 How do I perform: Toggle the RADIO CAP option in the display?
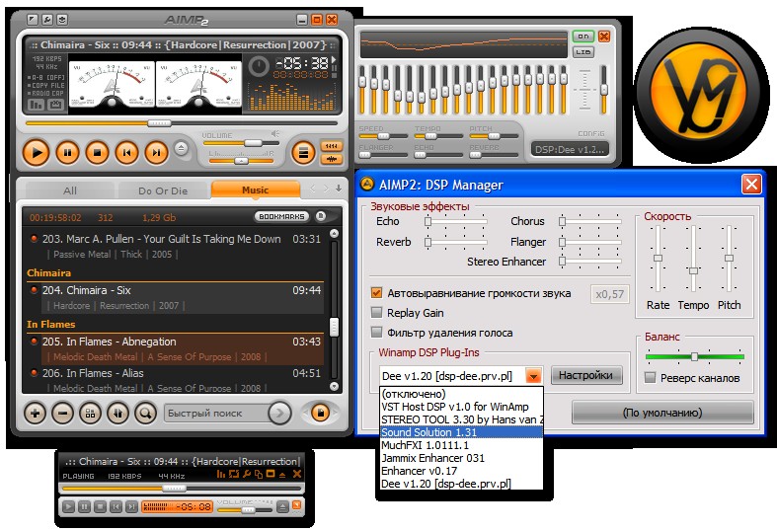coord(47,93)
